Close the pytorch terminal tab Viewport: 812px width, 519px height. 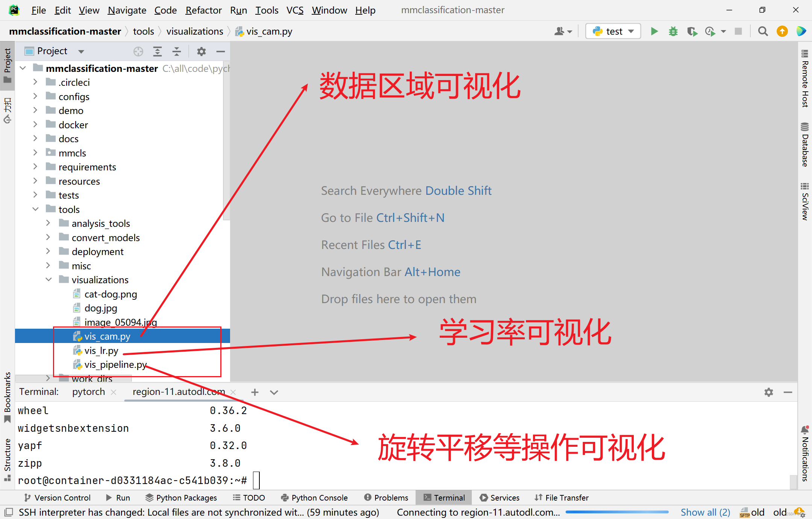[114, 392]
